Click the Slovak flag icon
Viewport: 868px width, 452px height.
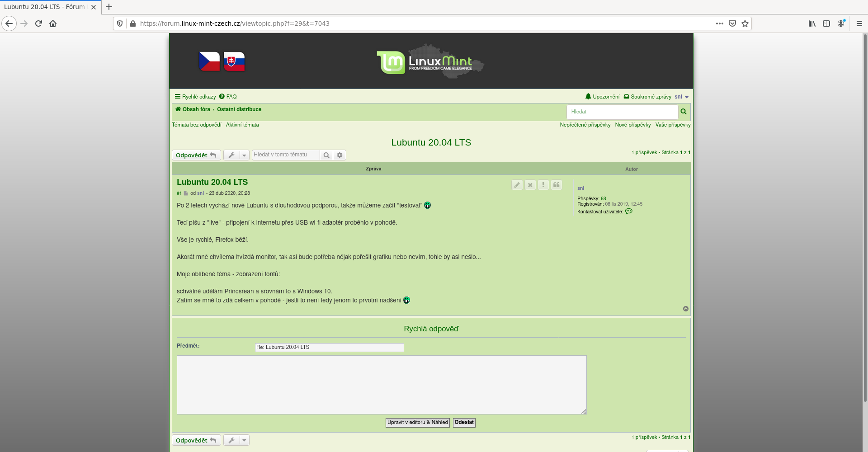[x=234, y=61]
